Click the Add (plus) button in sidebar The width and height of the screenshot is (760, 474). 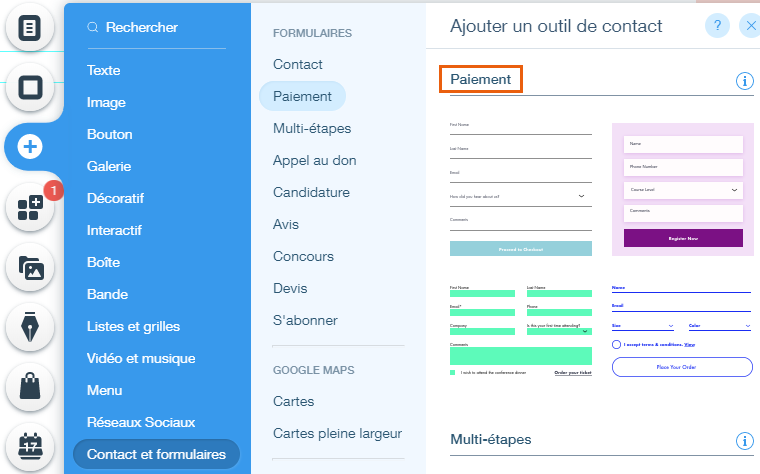pos(30,146)
